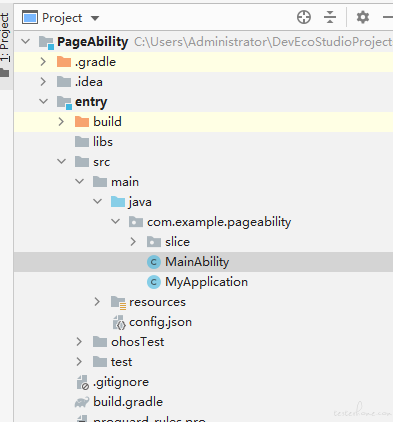Select the PageAbility project name
The width and height of the screenshot is (393, 422).
point(93,42)
